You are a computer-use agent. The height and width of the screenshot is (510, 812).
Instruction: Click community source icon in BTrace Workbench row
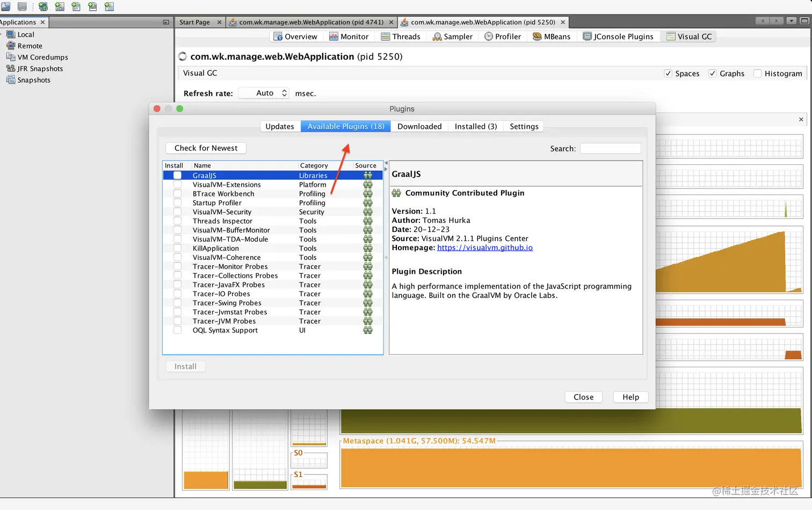368,193
